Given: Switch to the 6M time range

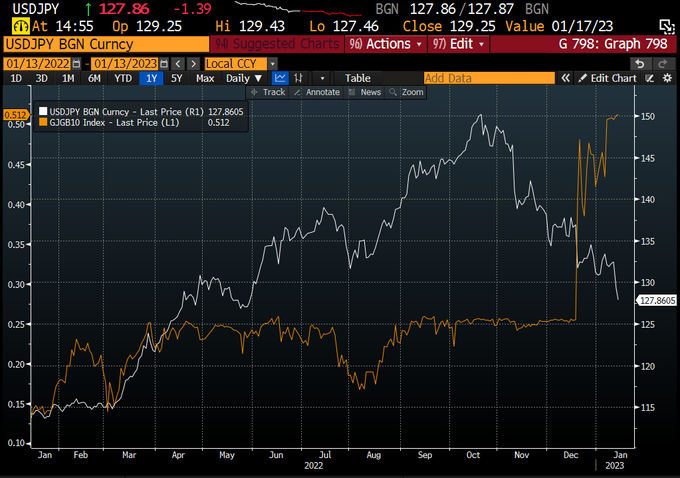Looking at the screenshot, I should point(94,78).
